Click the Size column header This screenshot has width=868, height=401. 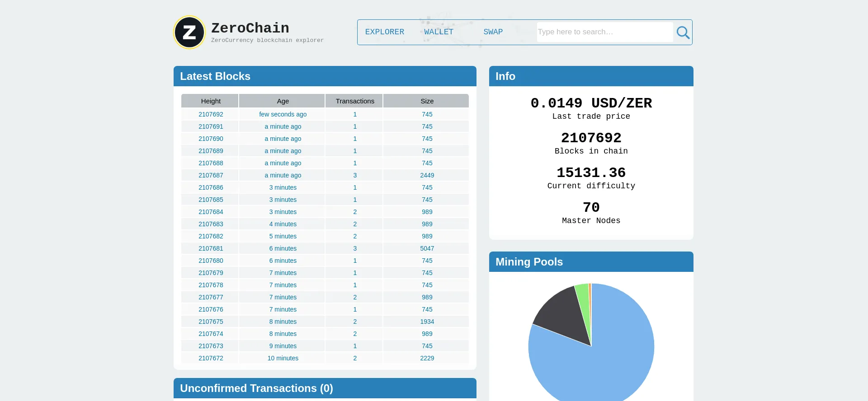(x=426, y=101)
